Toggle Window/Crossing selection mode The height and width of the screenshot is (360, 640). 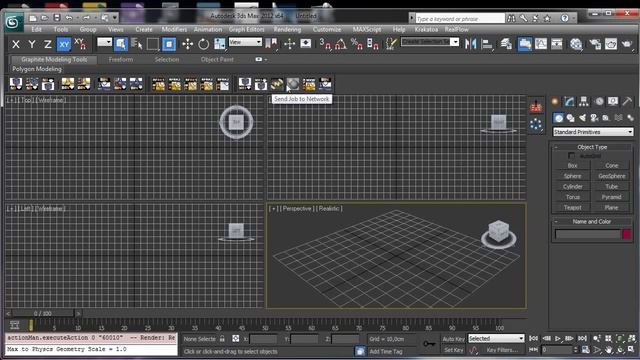pos(169,44)
